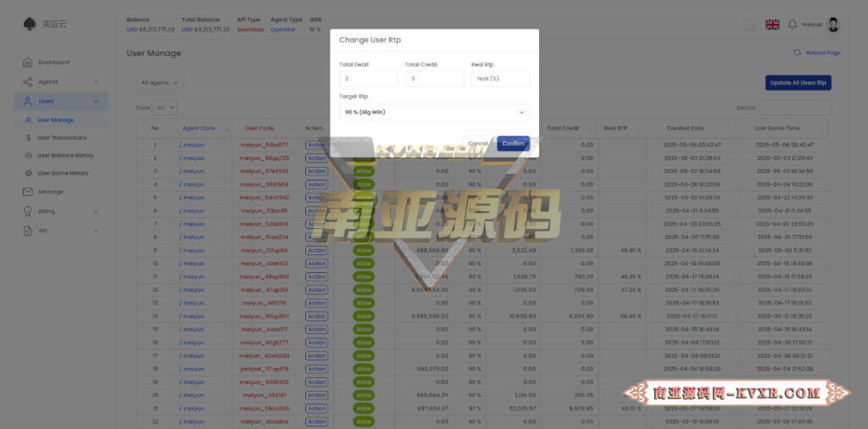The image size is (868, 429).
Task: Toggle Allow for user meiyun_44aa117
Action: pos(364,329)
